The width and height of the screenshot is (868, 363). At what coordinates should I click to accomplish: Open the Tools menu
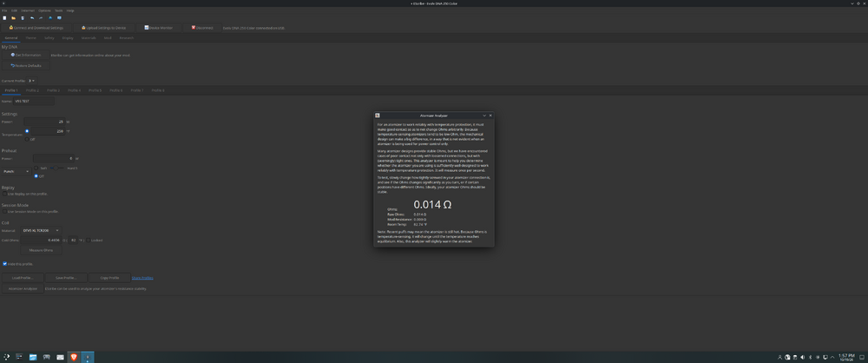point(59,10)
